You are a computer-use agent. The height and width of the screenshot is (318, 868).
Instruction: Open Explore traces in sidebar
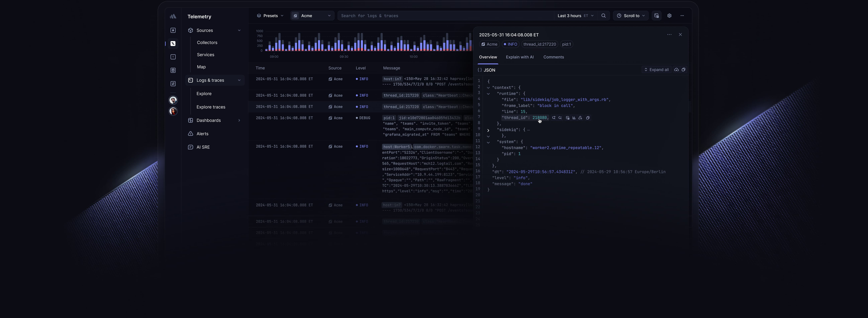click(x=211, y=107)
